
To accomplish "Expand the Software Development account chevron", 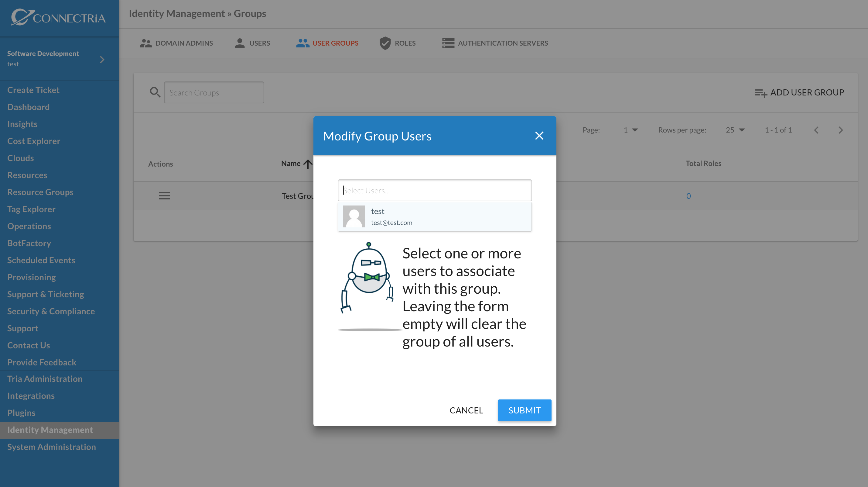I will [102, 59].
